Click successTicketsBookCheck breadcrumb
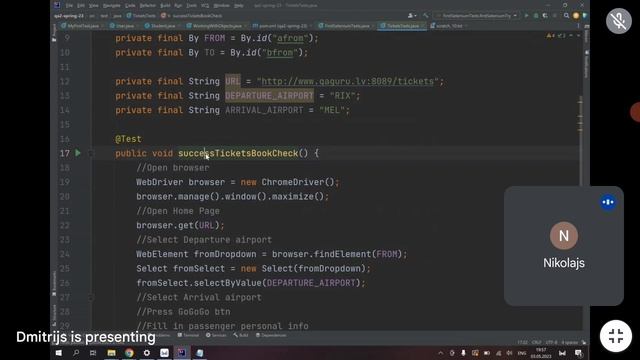The width and height of the screenshot is (640, 360). (x=192, y=16)
